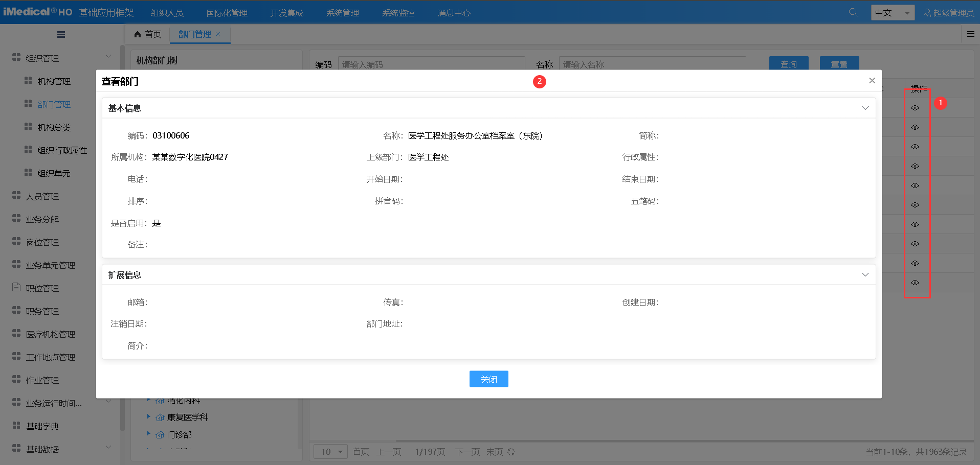Click the hamburger icon above the sidebar
The width and height of the screenshot is (980, 465).
coord(61,34)
